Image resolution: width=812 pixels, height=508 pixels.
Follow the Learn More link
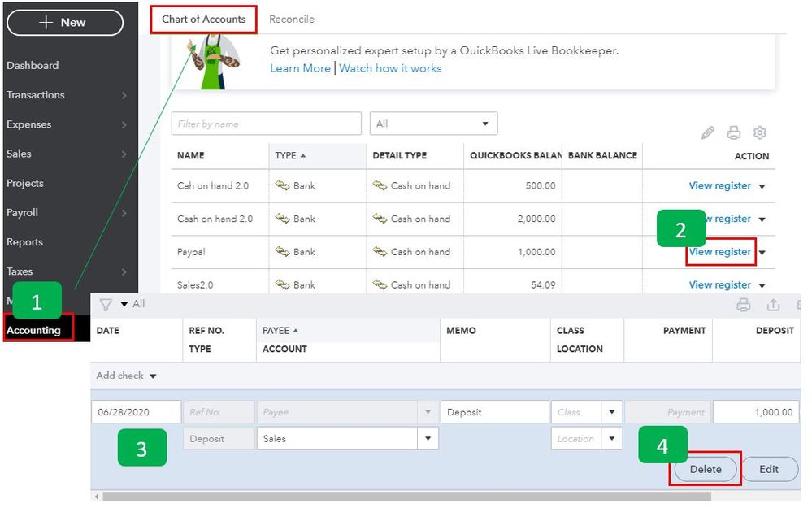[301, 68]
